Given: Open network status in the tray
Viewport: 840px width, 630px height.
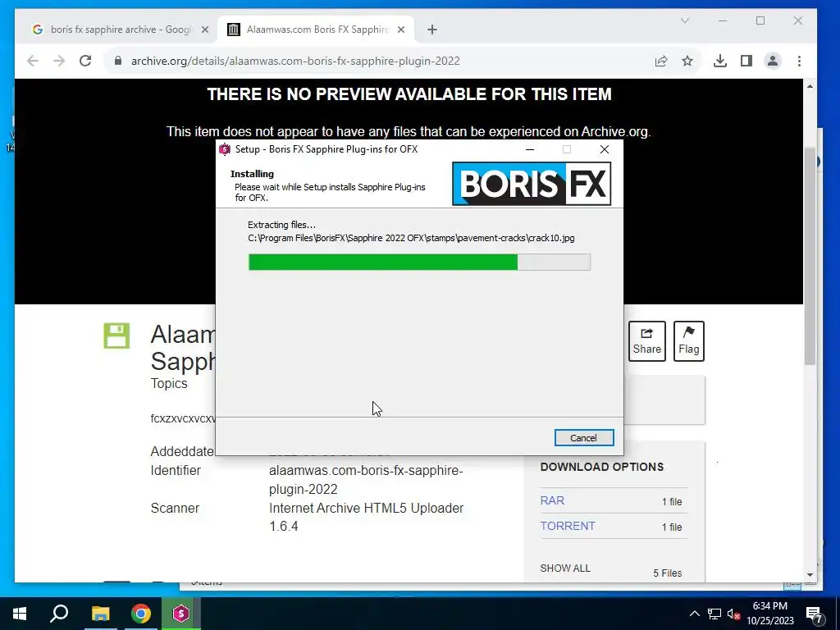Looking at the screenshot, I should tap(714, 614).
